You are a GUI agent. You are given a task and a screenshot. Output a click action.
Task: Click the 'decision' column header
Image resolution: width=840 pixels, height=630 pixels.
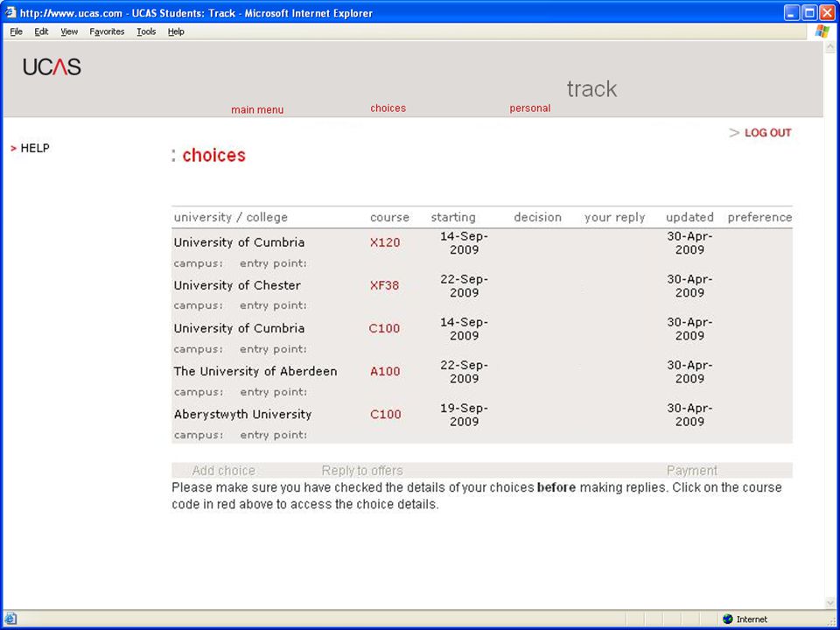(537, 218)
